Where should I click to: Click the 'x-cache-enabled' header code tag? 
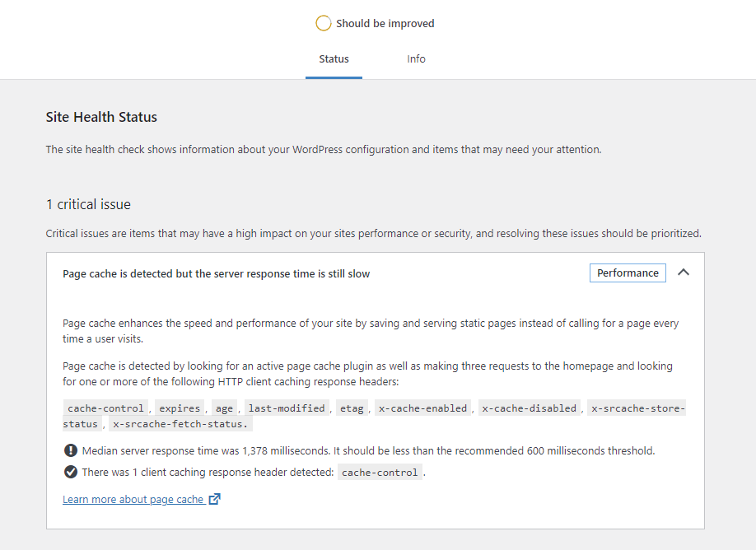pos(423,408)
